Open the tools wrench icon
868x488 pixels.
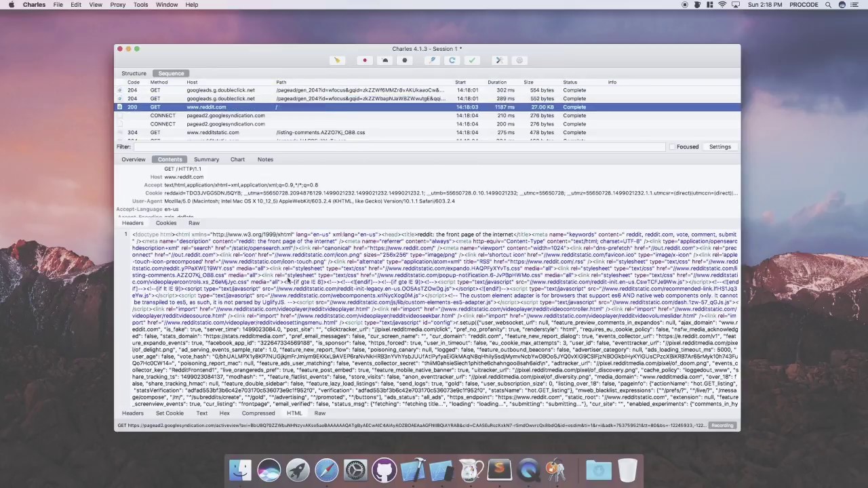coord(499,60)
